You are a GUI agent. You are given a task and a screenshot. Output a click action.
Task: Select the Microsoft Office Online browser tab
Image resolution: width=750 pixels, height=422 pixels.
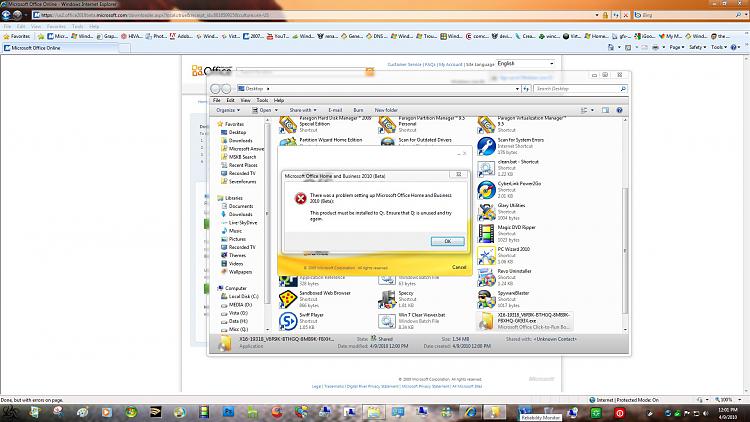click(60, 48)
